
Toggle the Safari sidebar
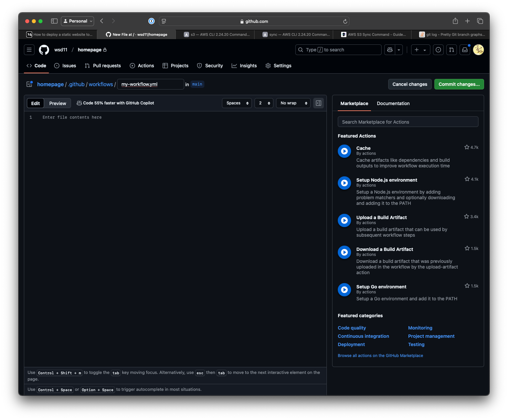pyautogui.click(x=54, y=21)
